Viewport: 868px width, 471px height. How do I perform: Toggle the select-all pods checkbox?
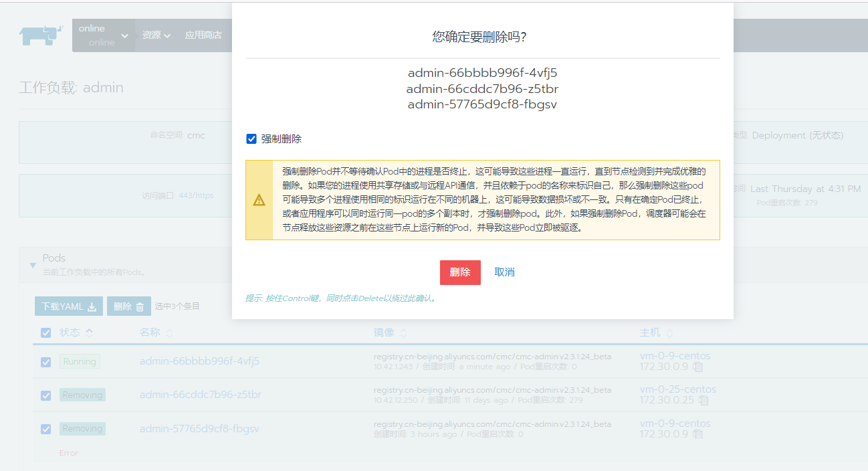(45, 333)
